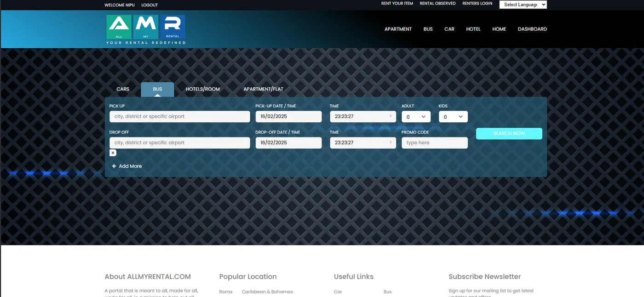Open the Pick-up Date field

[x=289, y=117]
